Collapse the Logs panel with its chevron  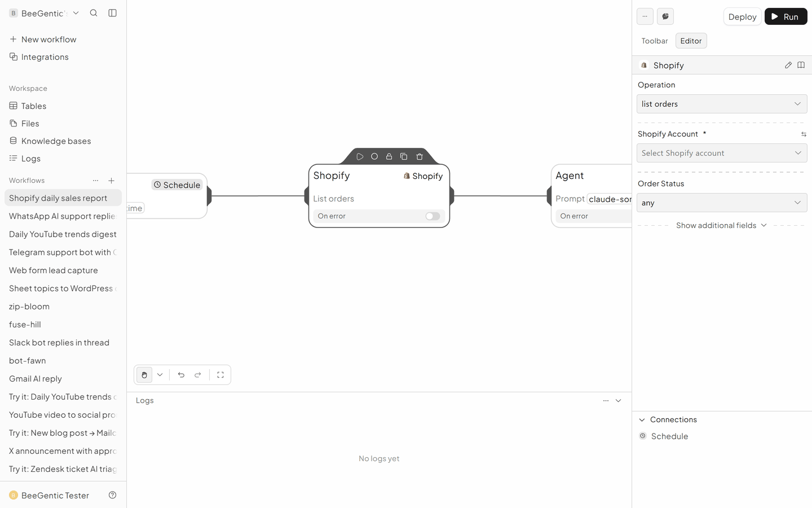[x=619, y=401]
